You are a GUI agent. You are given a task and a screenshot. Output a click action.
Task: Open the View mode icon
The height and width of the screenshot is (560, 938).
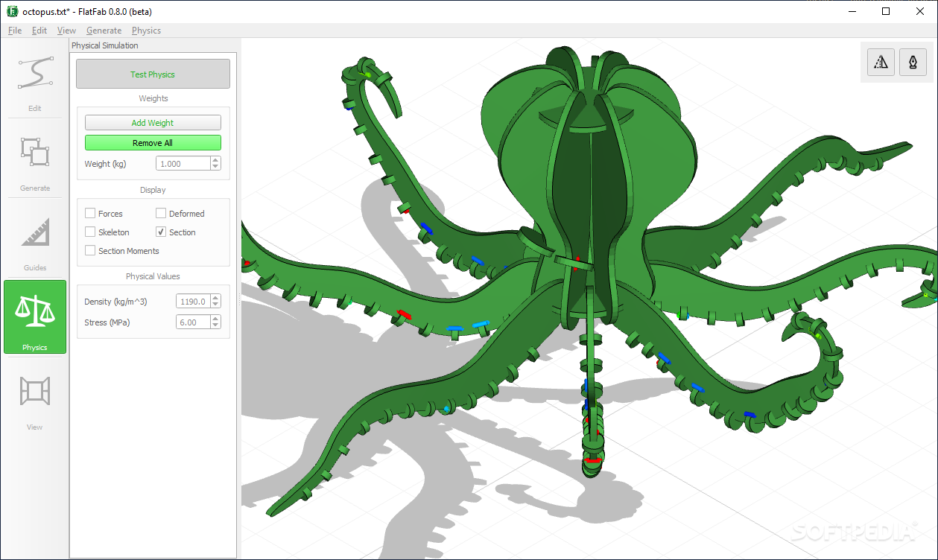click(34, 391)
